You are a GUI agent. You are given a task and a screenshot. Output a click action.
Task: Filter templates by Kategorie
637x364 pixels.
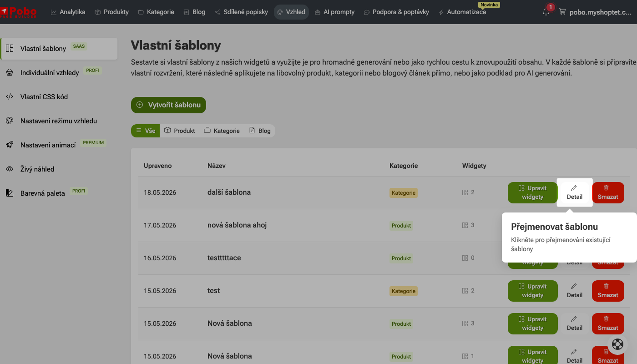tap(222, 131)
